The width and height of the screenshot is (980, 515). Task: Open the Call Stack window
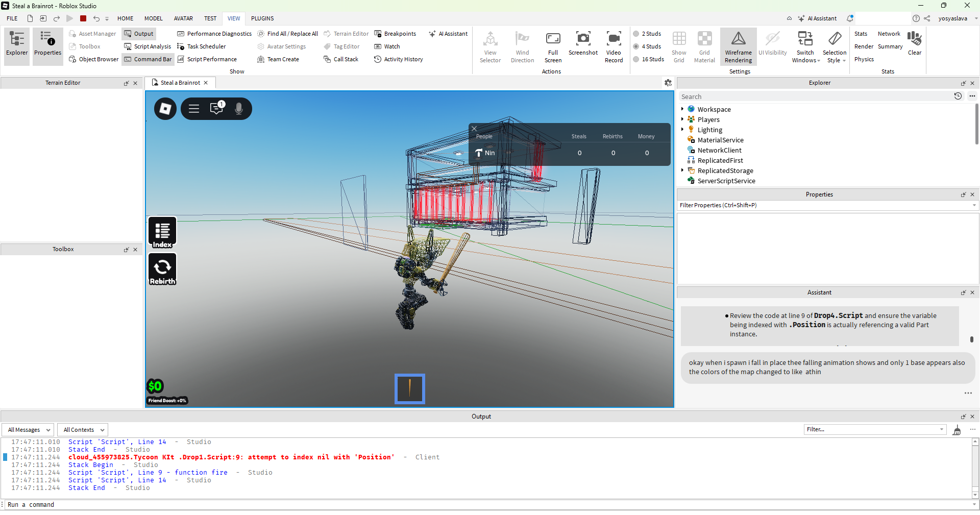(341, 59)
